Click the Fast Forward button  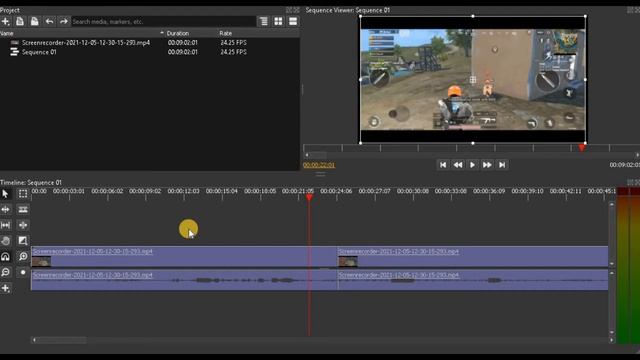(487, 164)
